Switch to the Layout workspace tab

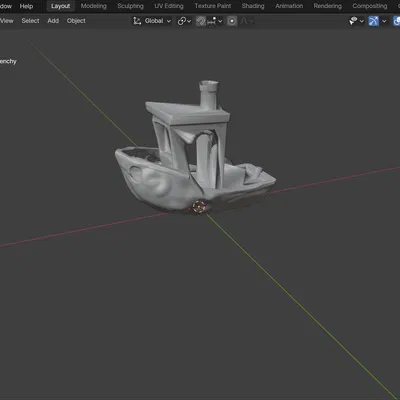click(x=60, y=6)
